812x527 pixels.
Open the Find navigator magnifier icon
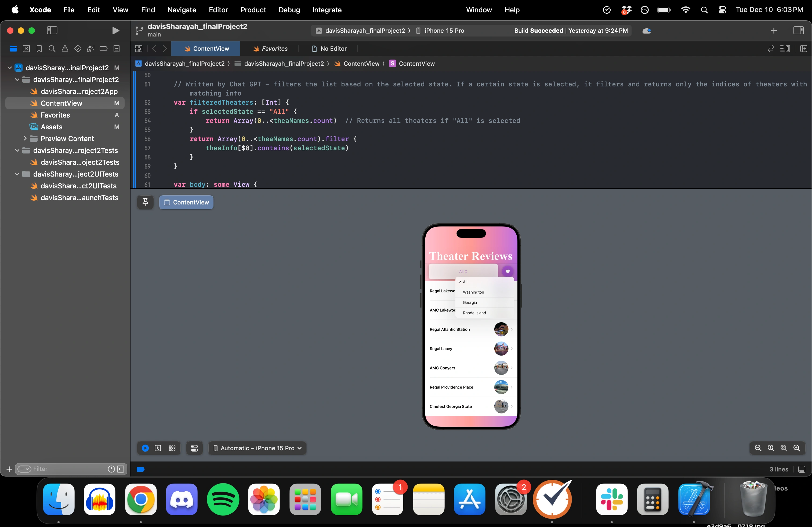tap(52, 49)
